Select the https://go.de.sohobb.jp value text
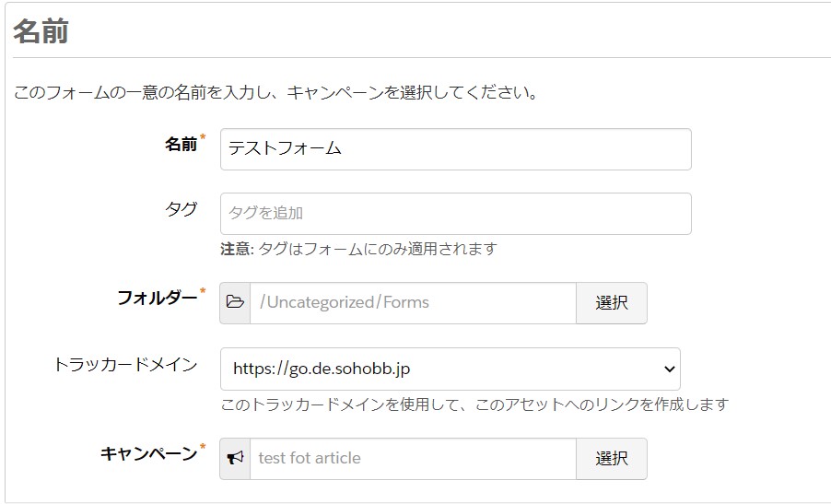Image resolution: width=831 pixels, height=504 pixels. (322, 369)
